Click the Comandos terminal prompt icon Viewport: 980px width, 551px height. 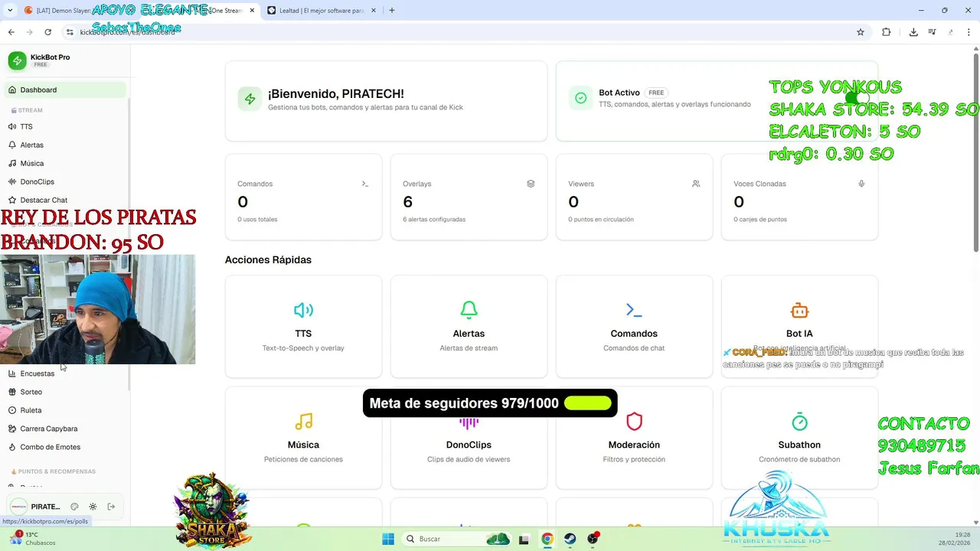[634, 310]
